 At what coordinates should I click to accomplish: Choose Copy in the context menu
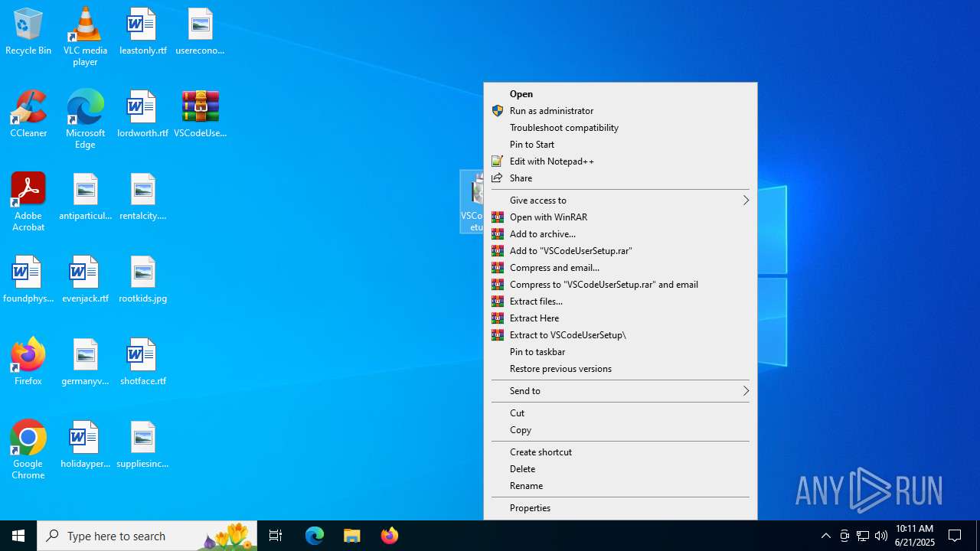620,430
